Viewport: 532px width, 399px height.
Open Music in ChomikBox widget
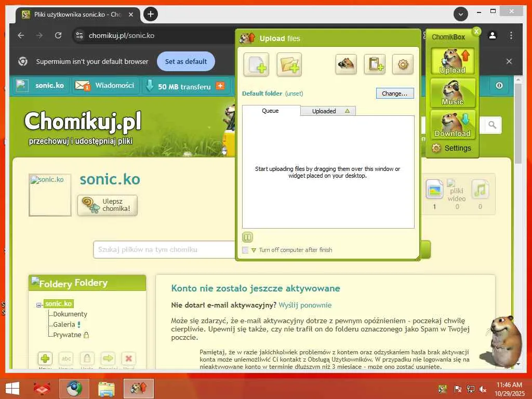pyautogui.click(x=453, y=92)
